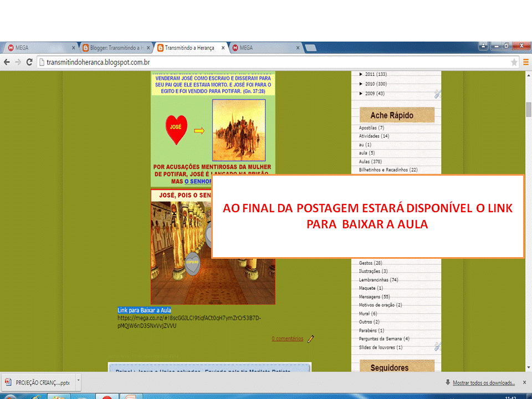Screen dimensions: 532x399
Task: Click the wrench icon beside Slides de louvores
Action: coord(437,347)
